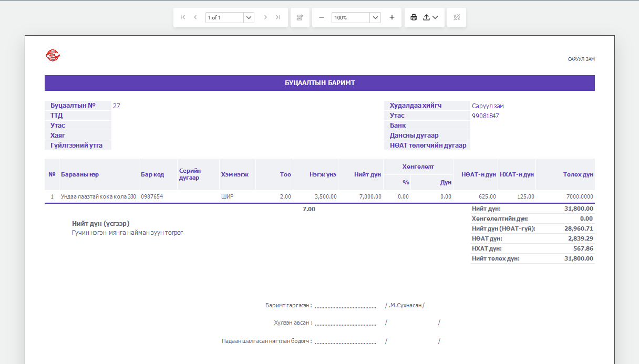Viewport: 639px width, 364px height.
Task: Zoom in with the plus icon
Action: pos(392,17)
